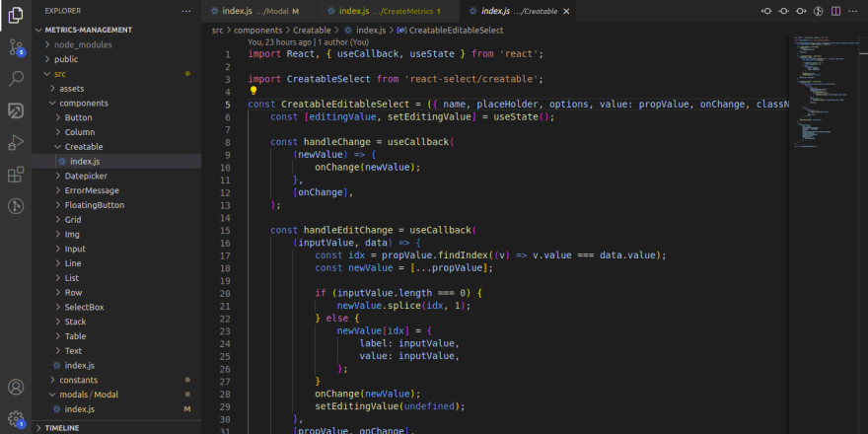
Task: Expand the assets folder
Action: pos(117,89)
